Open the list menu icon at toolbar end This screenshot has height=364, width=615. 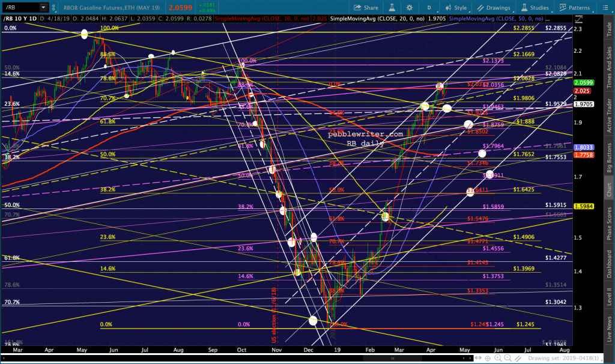click(x=605, y=7)
